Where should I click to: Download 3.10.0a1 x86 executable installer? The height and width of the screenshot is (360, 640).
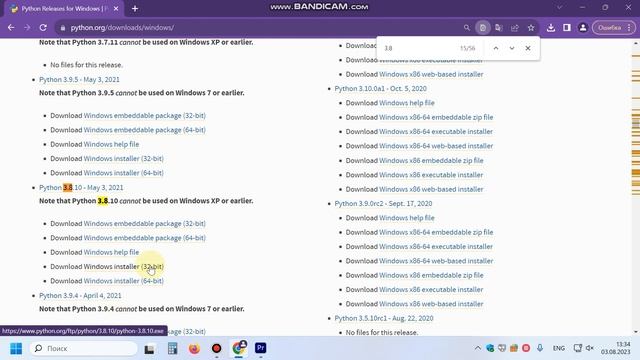coord(431,175)
